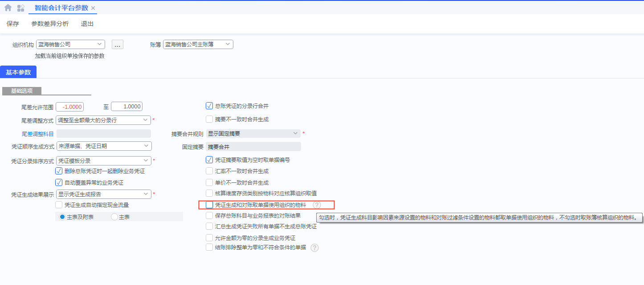This screenshot has width=644, height=285.
Task: Enable 结账排除整单为零和不符合条件的单据 checkbox
Action: click(209, 247)
